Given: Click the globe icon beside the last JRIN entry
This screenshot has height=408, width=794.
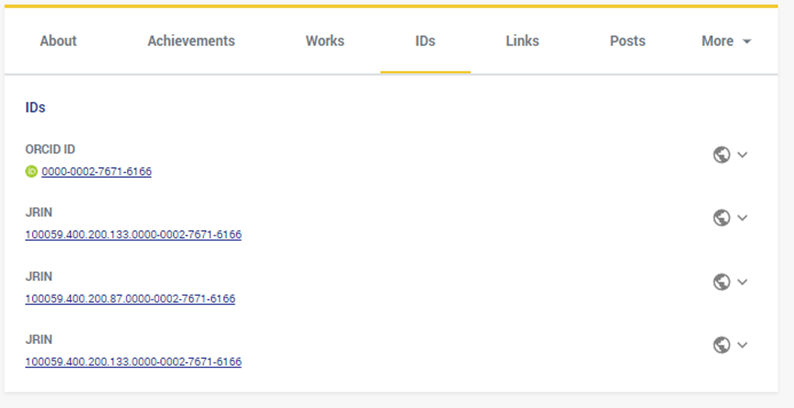Looking at the screenshot, I should [721, 344].
